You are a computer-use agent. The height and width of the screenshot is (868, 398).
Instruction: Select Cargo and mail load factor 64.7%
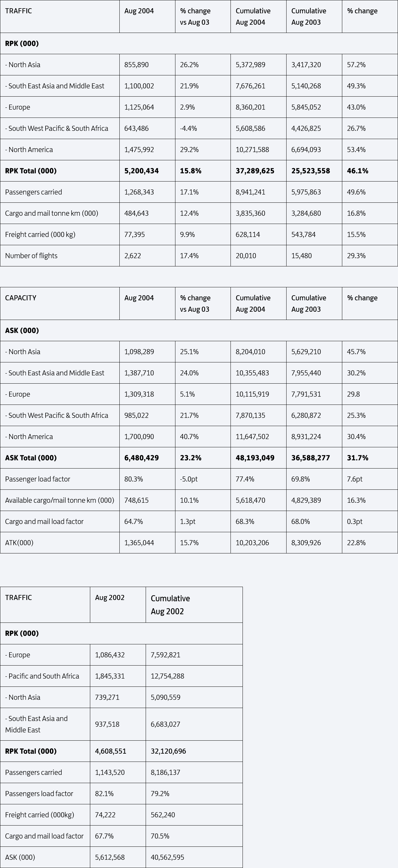point(147,522)
